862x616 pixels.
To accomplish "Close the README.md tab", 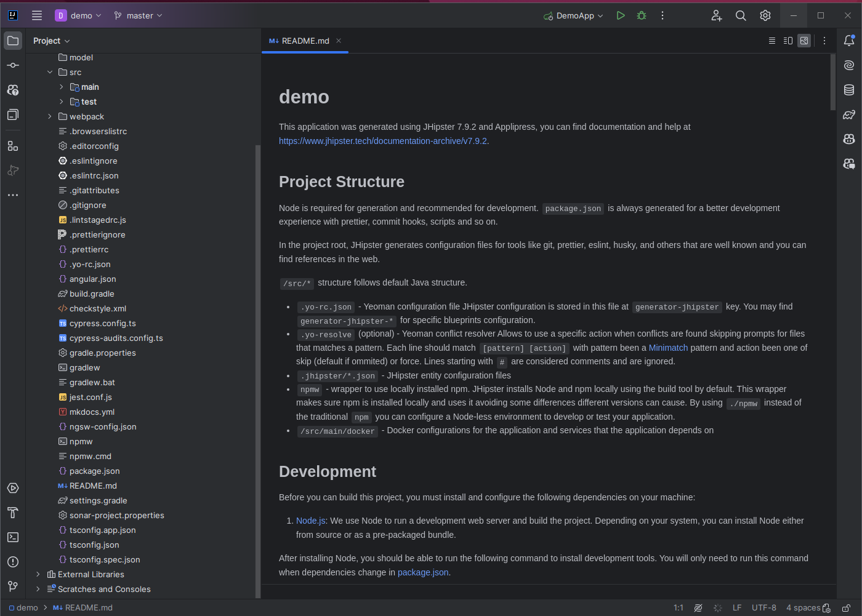I will [339, 41].
